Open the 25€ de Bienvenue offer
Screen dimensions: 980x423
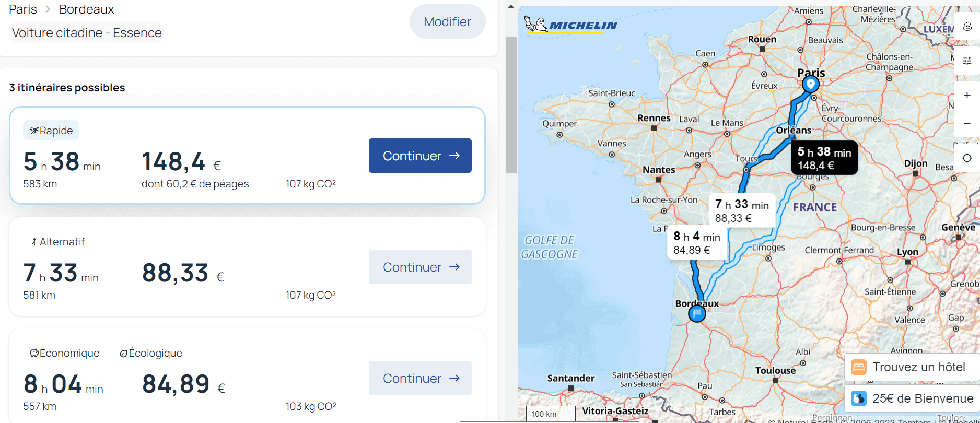tap(912, 398)
